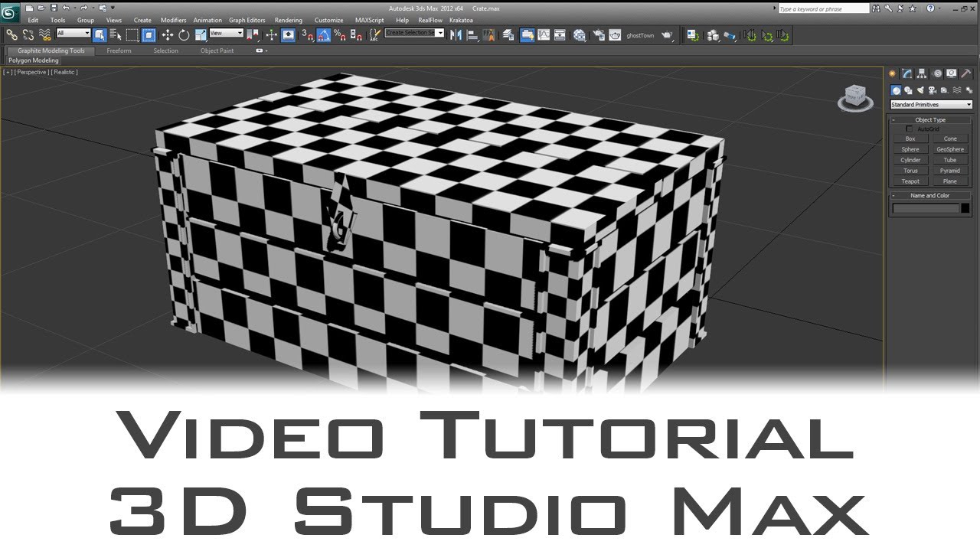Open the Hierarchy panel tab icon
The height and width of the screenshot is (551, 980).
922,73
